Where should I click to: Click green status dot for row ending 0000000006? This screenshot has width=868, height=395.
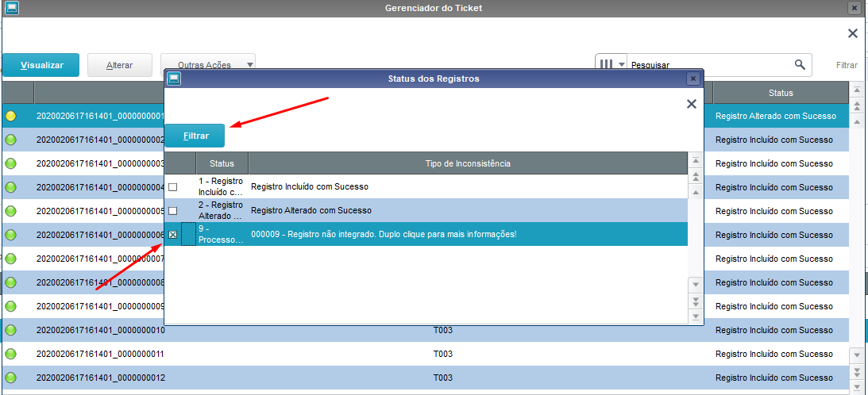point(10,235)
